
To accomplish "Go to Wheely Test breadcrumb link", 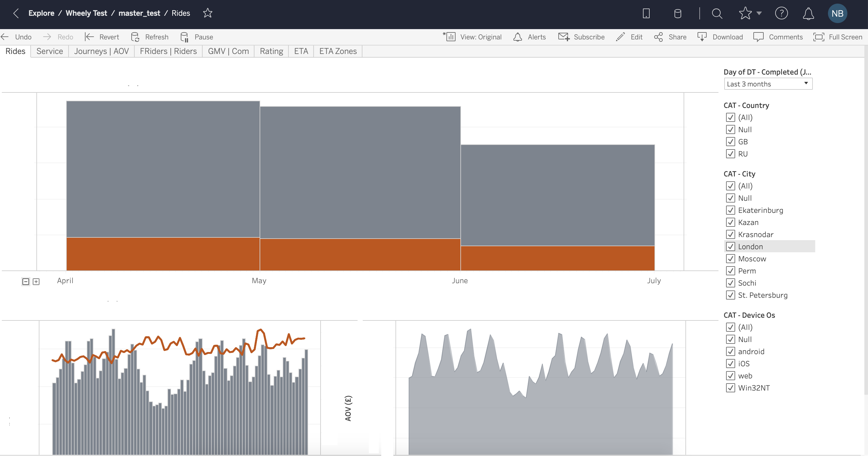I will pos(86,13).
